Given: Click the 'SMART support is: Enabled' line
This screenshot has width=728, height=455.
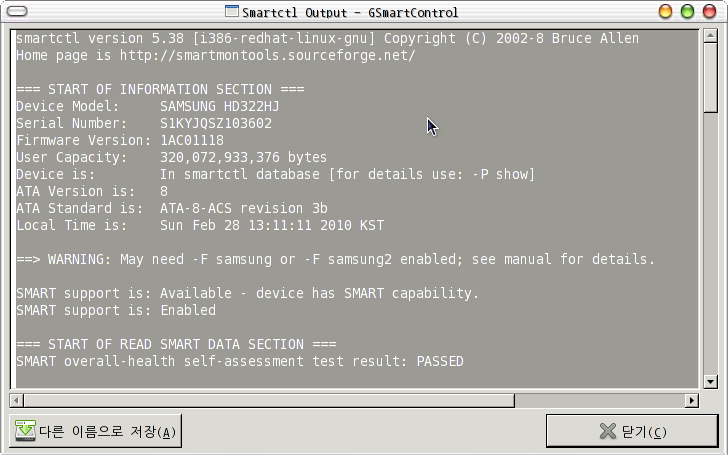Looking at the screenshot, I should click(x=116, y=310).
